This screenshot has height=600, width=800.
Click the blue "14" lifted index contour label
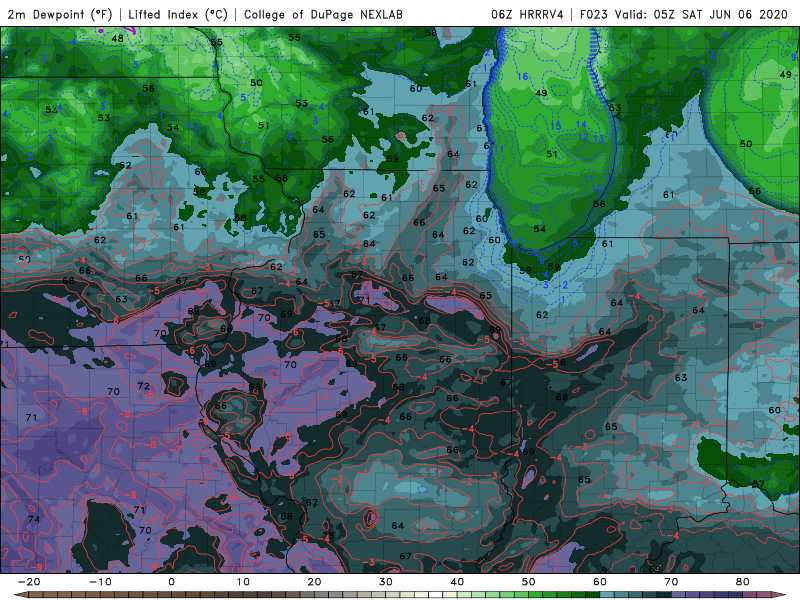tap(581, 124)
